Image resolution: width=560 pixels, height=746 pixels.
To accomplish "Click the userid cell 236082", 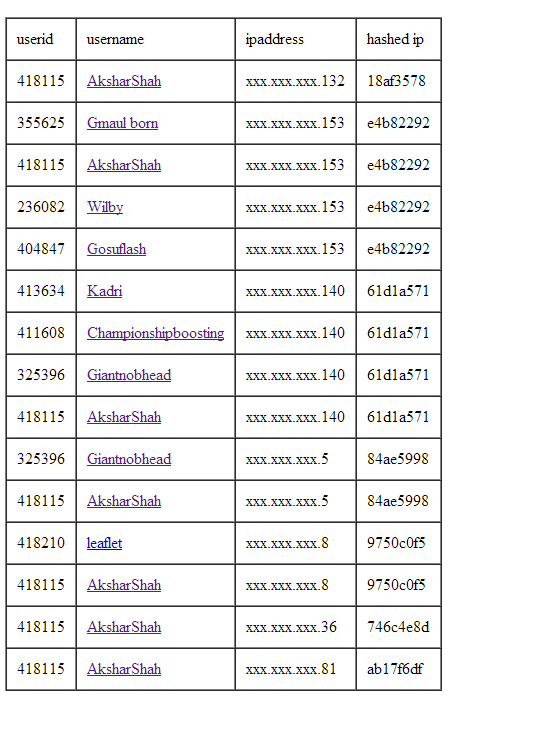I will click(x=41, y=207).
